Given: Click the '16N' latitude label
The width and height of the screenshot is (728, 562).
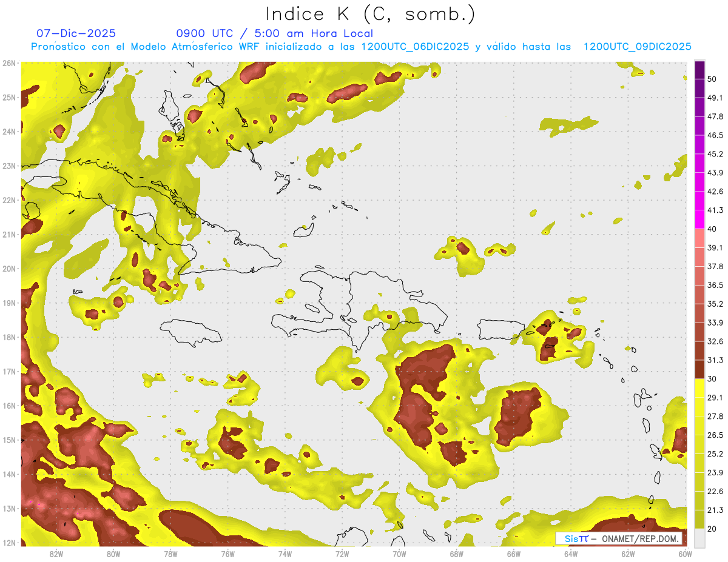Looking at the screenshot, I should 9,406.
